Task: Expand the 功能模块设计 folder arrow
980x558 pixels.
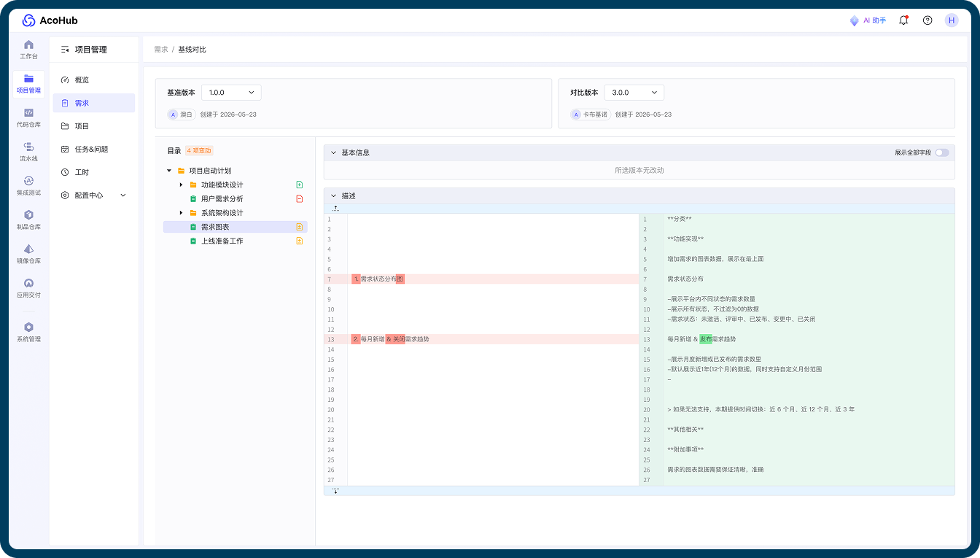Action: [x=182, y=185]
